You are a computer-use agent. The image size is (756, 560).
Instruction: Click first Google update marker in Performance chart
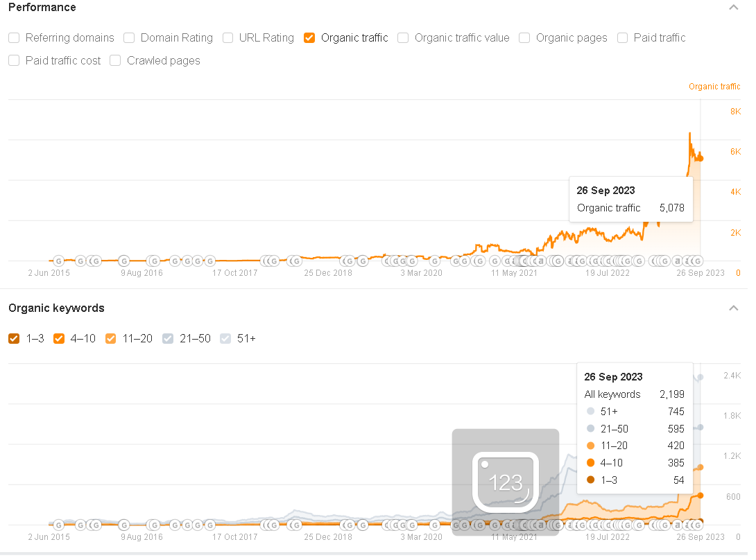tap(58, 261)
